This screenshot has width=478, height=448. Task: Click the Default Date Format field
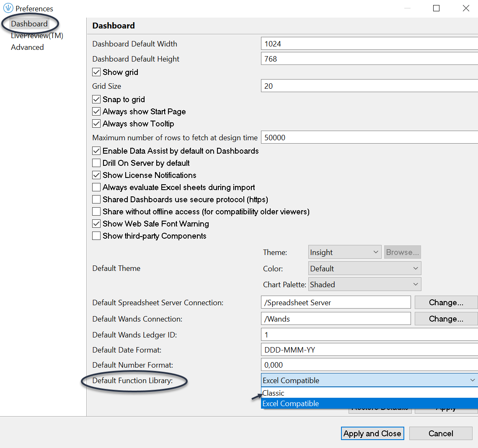369,350
